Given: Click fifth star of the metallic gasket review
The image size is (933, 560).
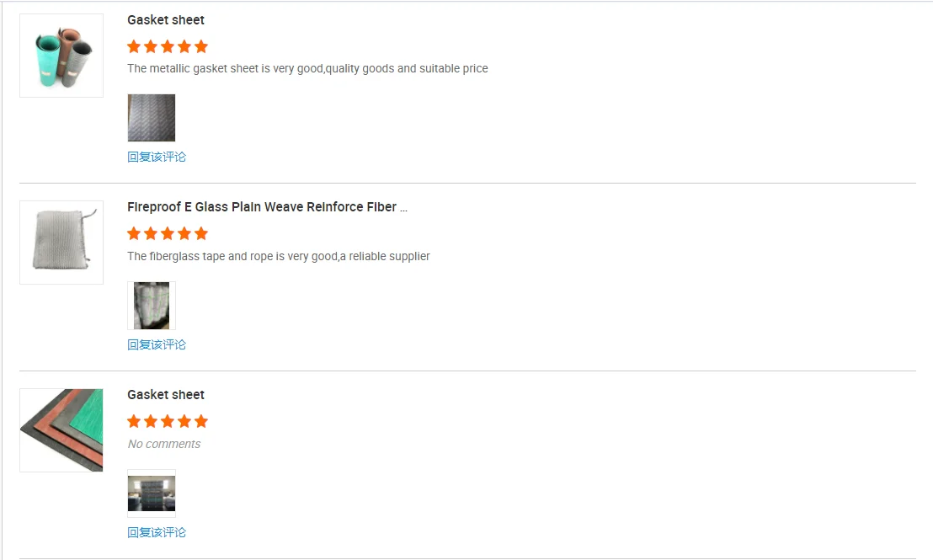Looking at the screenshot, I should click(200, 46).
